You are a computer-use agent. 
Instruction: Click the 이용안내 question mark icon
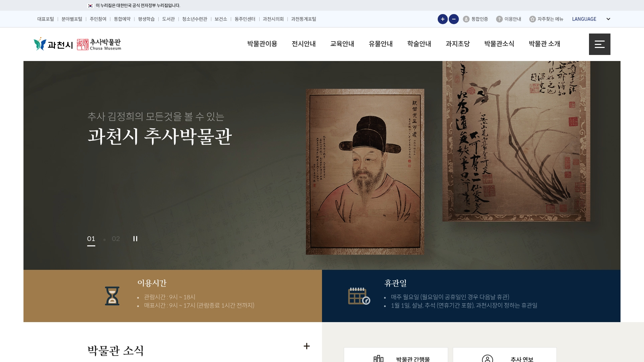499,19
